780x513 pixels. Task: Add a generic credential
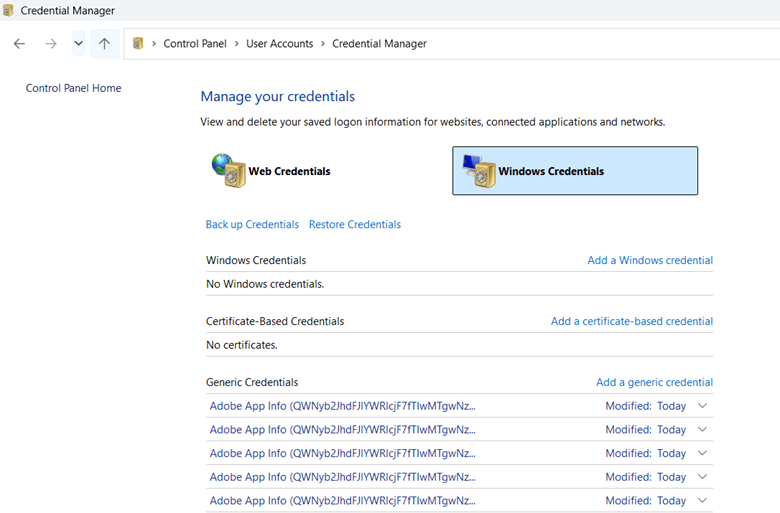coord(655,382)
